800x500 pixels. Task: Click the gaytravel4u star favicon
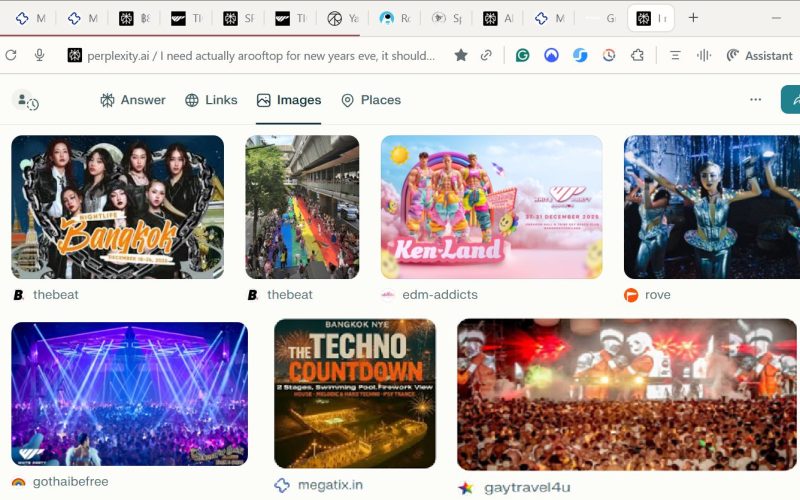[x=465, y=488]
